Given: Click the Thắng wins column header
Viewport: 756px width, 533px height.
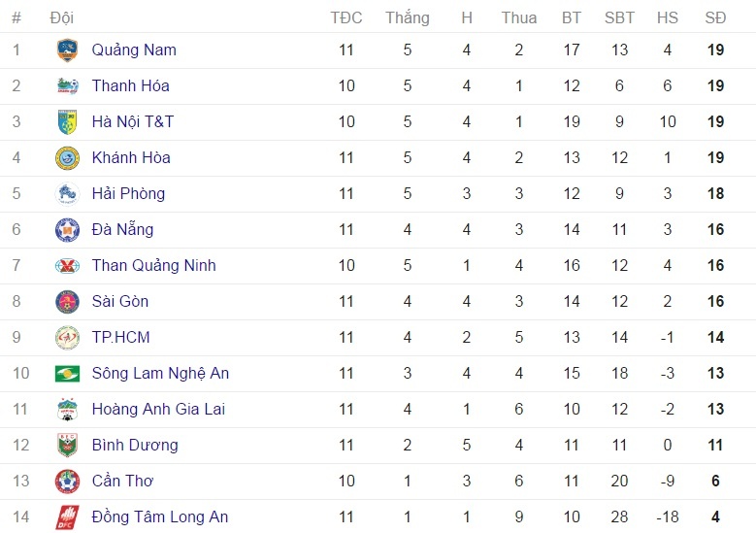Looking at the screenshot, I should (407, 17).
